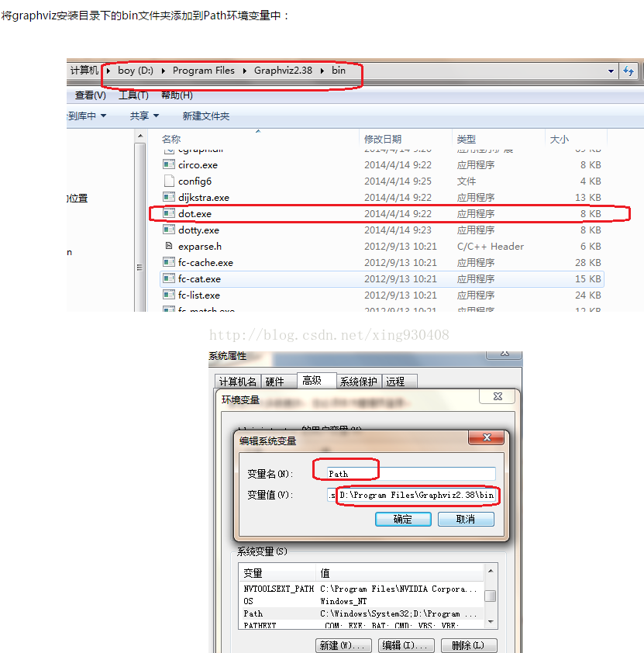Screen dimensions: 644x653
Task: Select the Program Files breadcrumb segment
Action: [204, 71]
